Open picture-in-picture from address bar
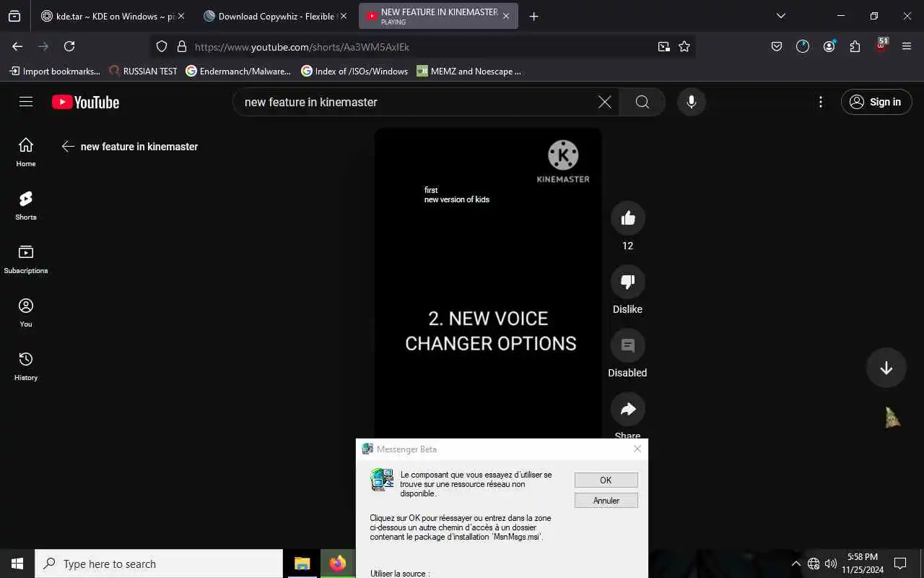The height and width of the screenshot is (578, 924). [x=663, y=46]
